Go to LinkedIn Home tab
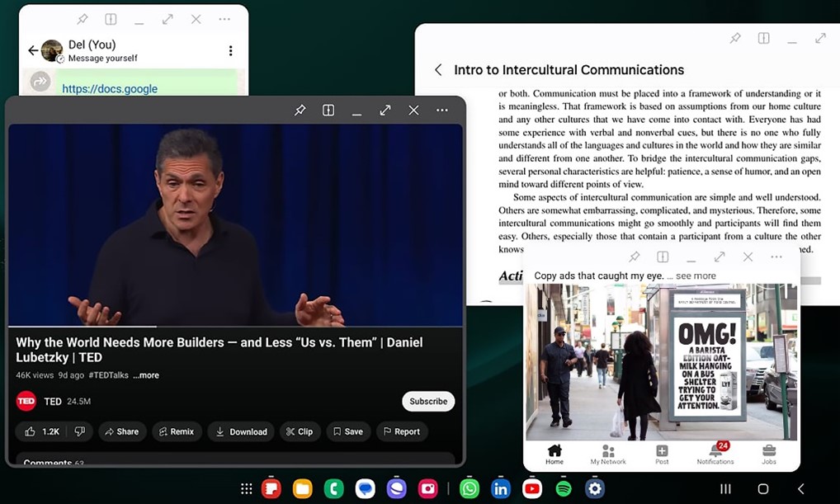The height and width of the screenshot is (504, 840). (554, 455)
